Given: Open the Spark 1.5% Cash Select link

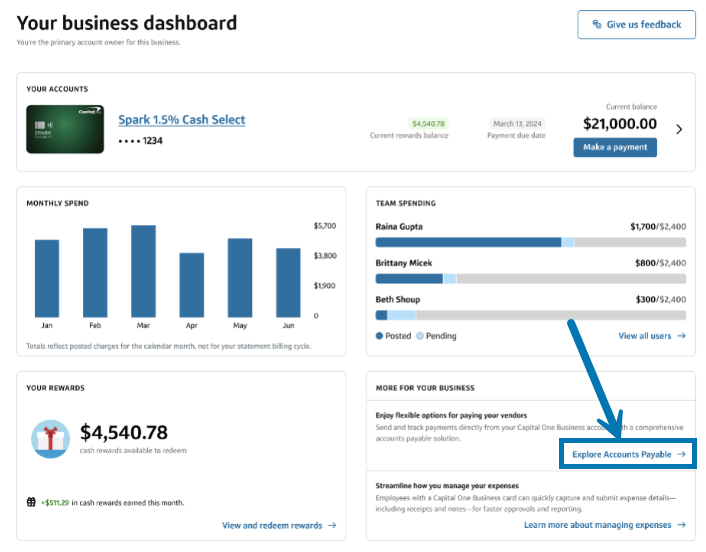Looking at the screenshot, I should click(181, 120).
